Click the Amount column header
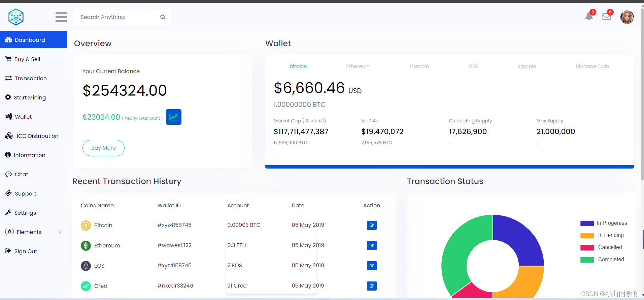Viewport: 644px width, 300px height. [238, 205]
